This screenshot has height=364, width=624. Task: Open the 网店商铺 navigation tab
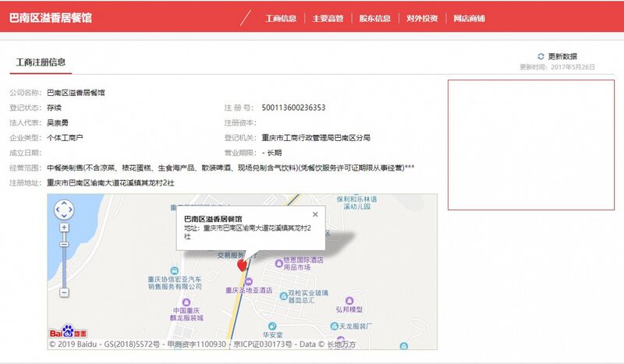(x=470, y=18)
